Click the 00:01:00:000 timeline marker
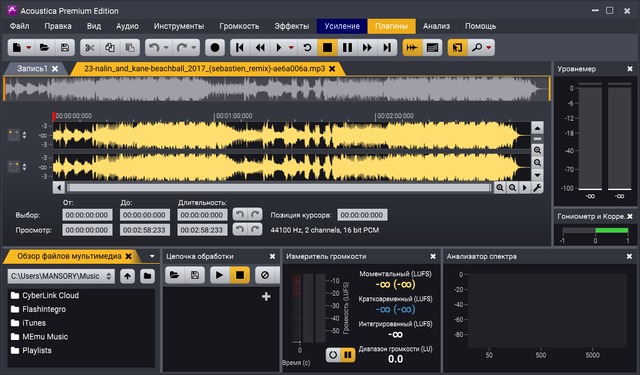Viewport: 640px width, 375px height. click(x=234, y=116)
